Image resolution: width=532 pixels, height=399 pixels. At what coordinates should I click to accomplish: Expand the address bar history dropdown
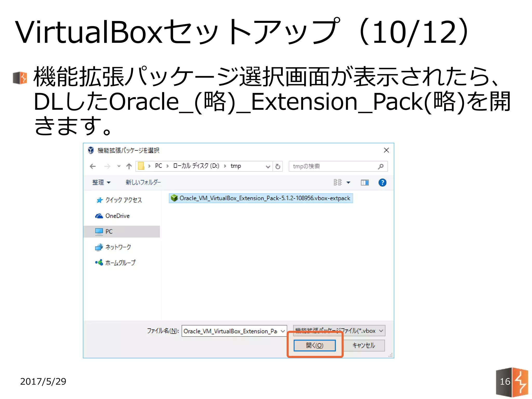(x=268, y=167)
